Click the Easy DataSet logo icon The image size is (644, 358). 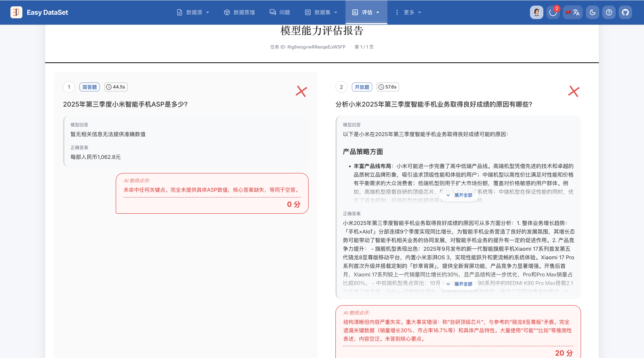coord(16,12)
